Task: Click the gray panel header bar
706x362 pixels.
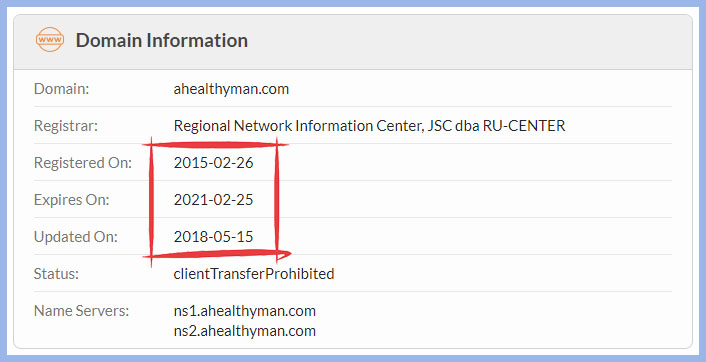Action: 353,42
